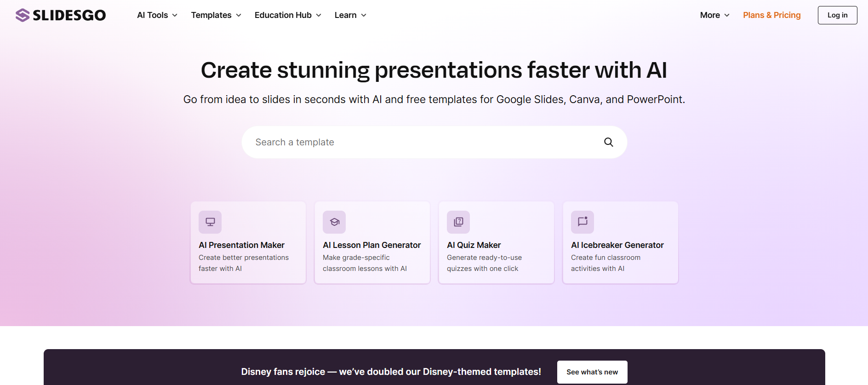Image resolution: width=868 pixels, height=385 pixels.
Task: Open the More menu
Action: [x=715, y=15]
